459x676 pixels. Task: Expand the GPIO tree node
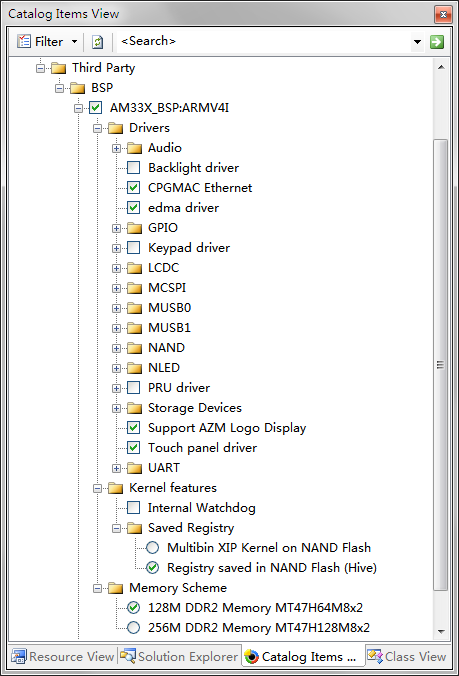pyautogui.click(x=116, y=228)
